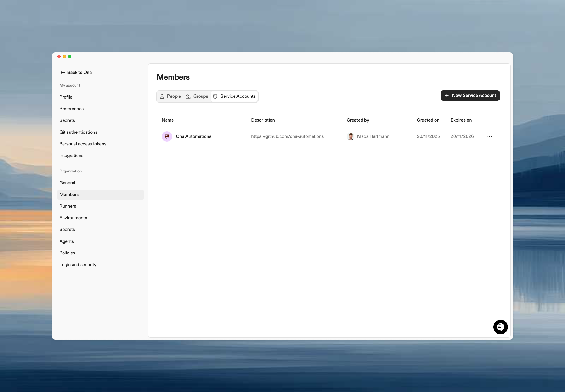Switch to the People tab
Image resolution: width=565 pixels, height=392 pixels.
[173, 96]
